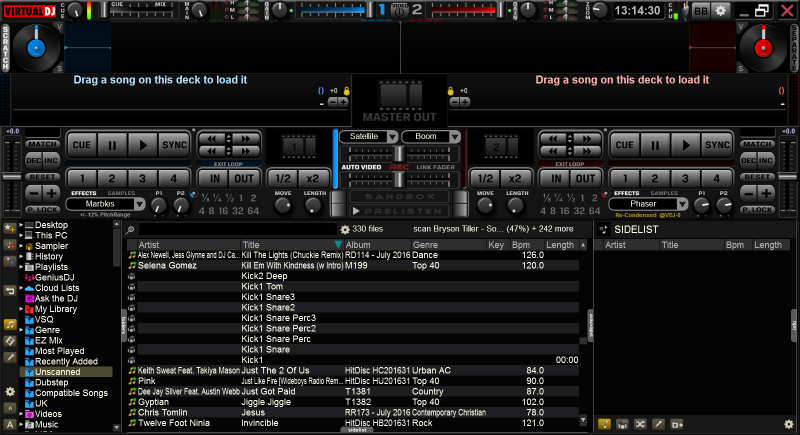Click the left deck pitch slider

pos(11,176)
